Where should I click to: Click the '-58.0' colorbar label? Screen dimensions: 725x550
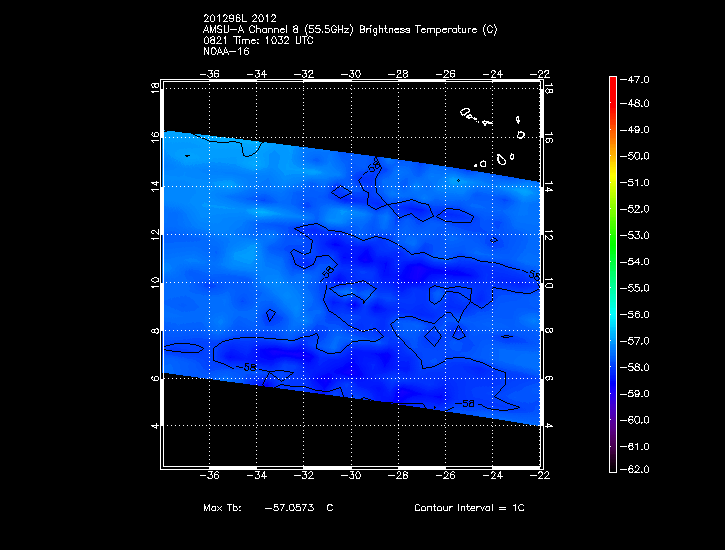pos(634,367)
